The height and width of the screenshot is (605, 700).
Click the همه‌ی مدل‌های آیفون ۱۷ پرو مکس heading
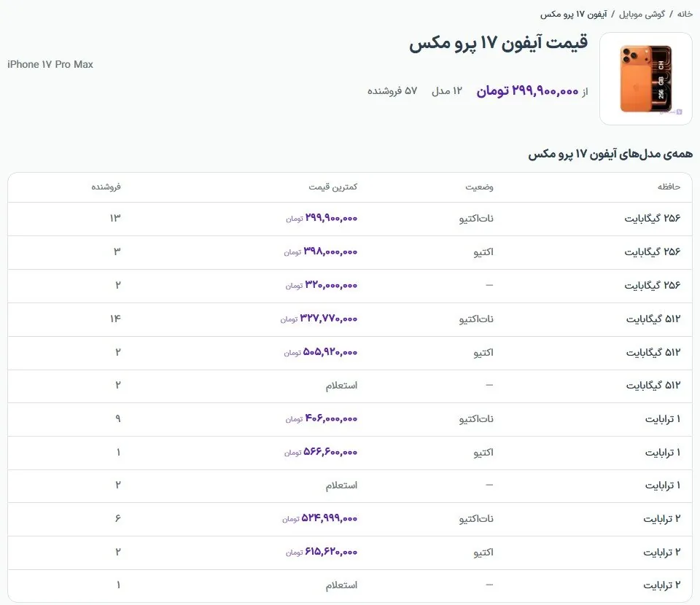pyautogui.click(x=610, y=154)
